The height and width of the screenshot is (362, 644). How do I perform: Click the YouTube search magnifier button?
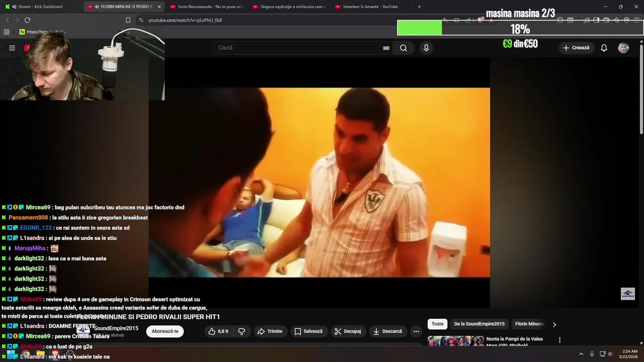click(404, 48)
